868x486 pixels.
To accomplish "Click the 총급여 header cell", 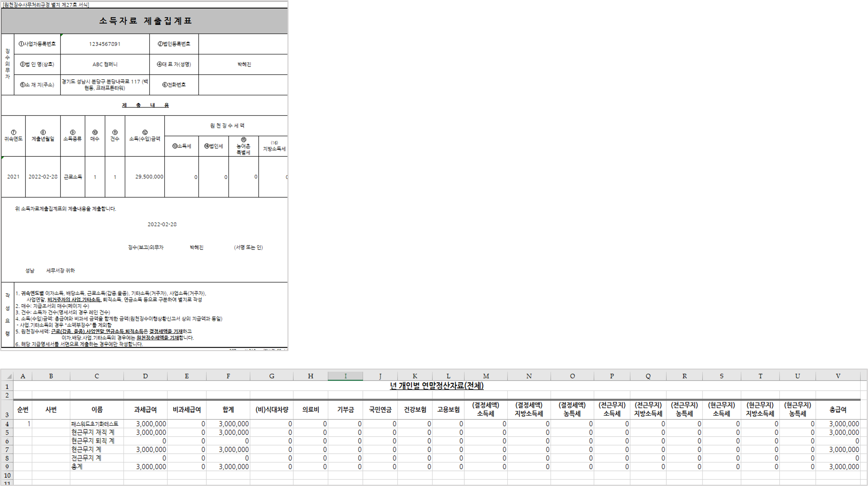I will click(838, 410).
